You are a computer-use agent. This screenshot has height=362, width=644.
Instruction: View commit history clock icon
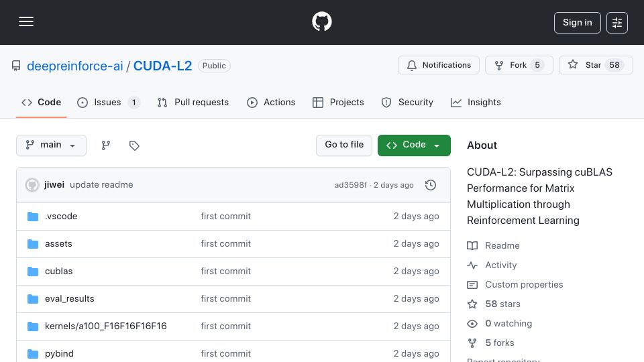pos(431,185)
